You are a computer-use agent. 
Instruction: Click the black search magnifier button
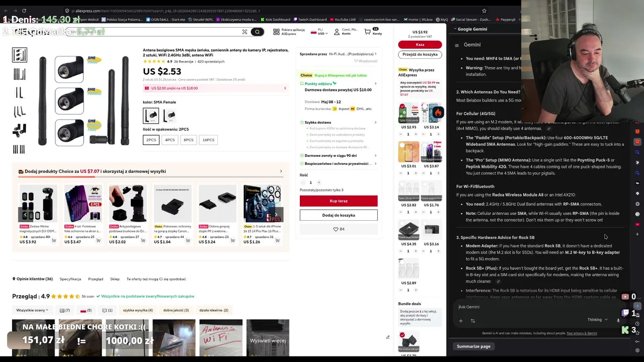click(257, 32)
